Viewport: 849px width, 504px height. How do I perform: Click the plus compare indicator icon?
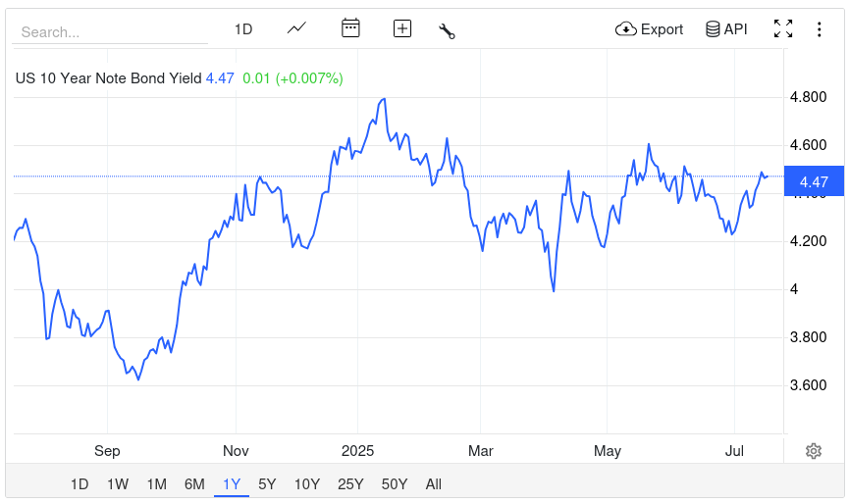pyautogui.click(x=401, y=28)
